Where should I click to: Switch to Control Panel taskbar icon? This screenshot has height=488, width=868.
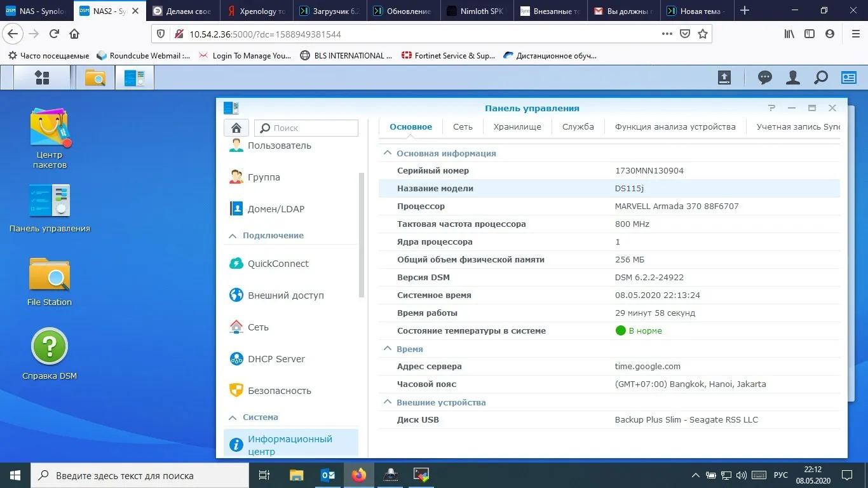click(135, 78)
